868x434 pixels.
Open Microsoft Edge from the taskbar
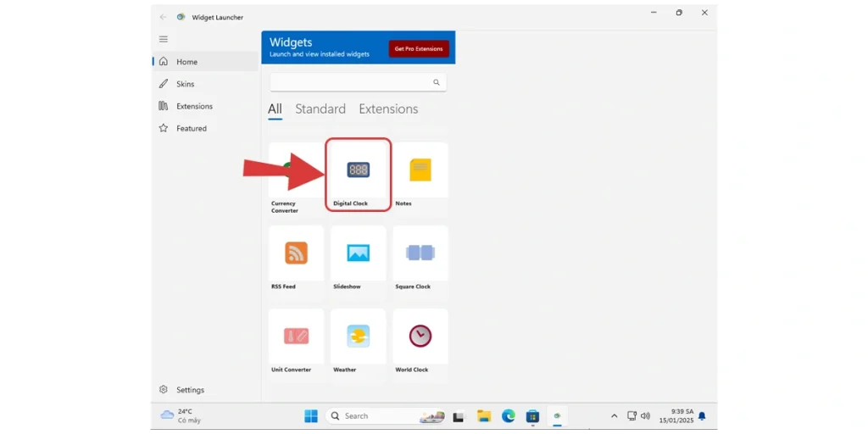[509, 416]
